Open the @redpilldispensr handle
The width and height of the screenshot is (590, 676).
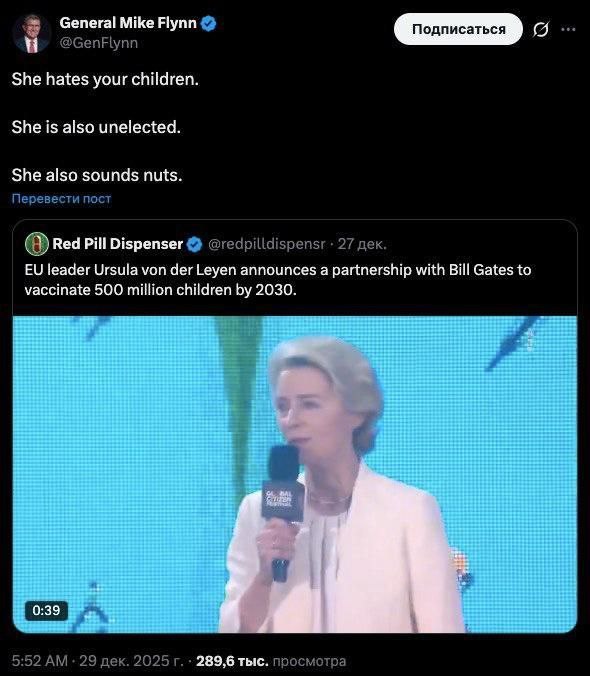coord(266,244)
